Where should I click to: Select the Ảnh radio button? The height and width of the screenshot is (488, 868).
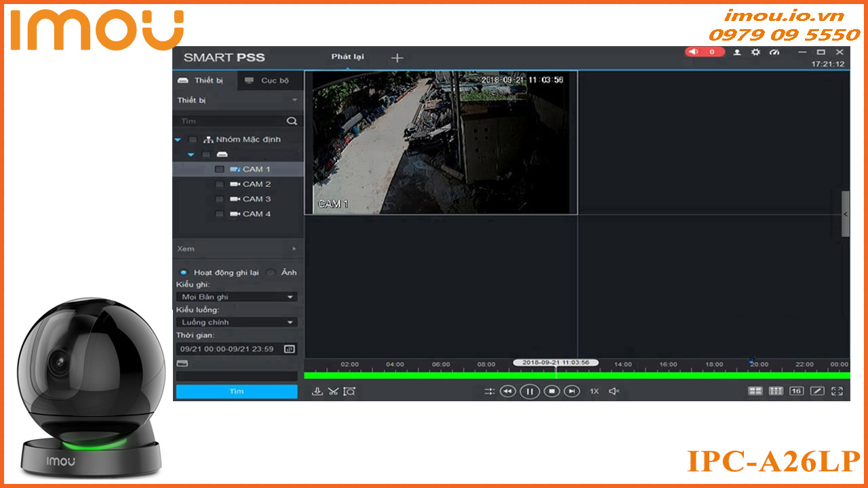tap(271, 272)
